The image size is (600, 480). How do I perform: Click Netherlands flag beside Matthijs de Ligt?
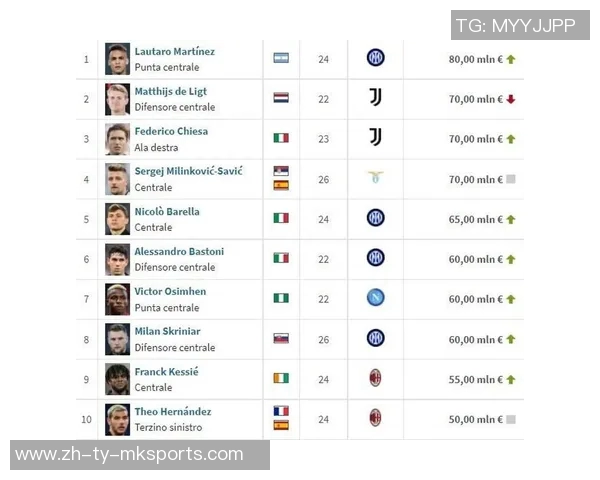[281, 98]
